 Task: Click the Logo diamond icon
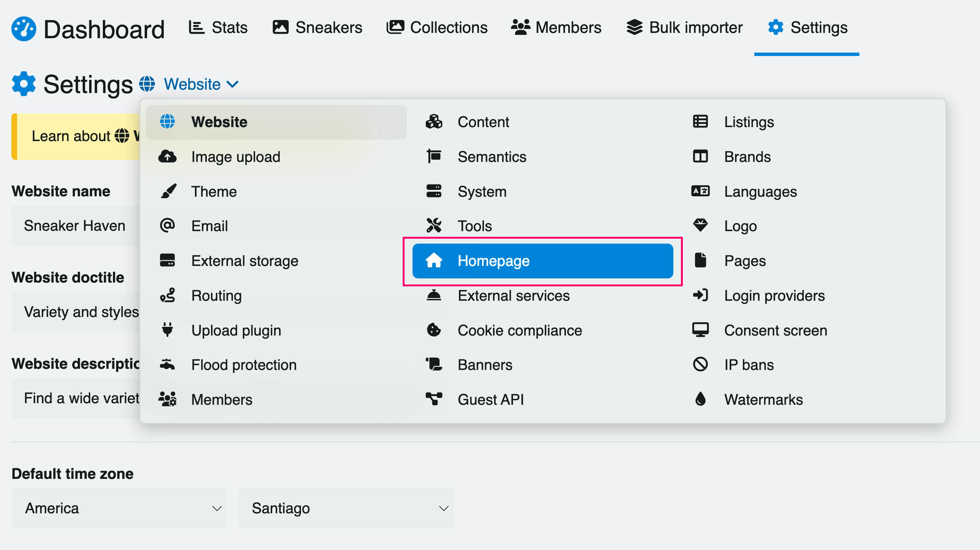click(700, 226)
